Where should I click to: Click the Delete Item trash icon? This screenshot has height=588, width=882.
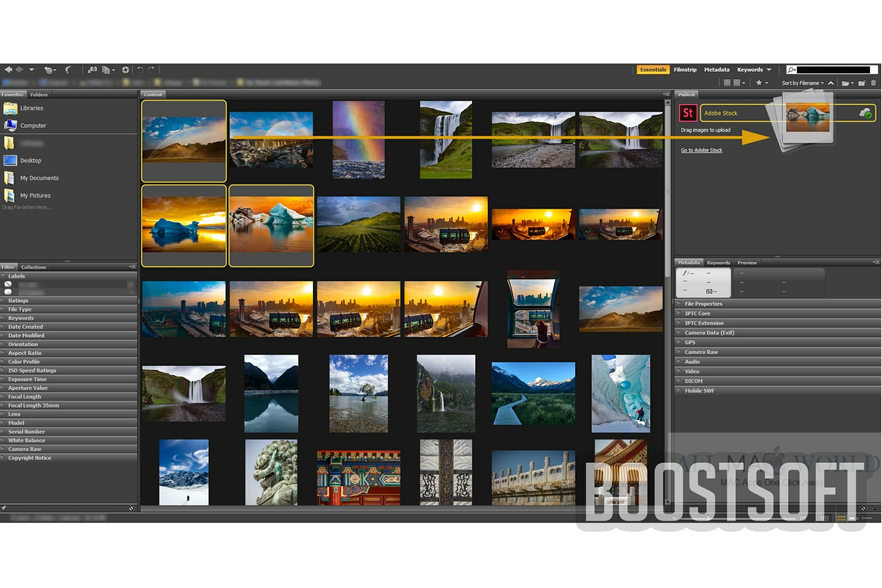pos(873,83)
